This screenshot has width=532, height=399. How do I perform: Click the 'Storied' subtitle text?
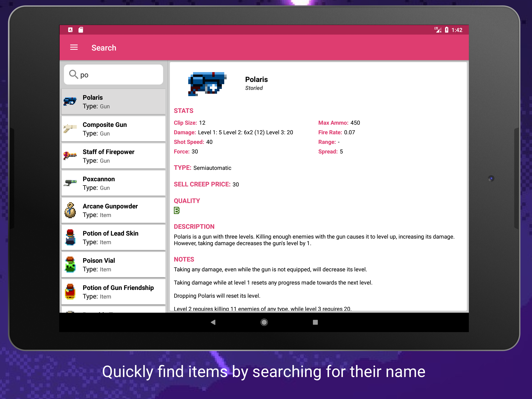pos(254,88)
